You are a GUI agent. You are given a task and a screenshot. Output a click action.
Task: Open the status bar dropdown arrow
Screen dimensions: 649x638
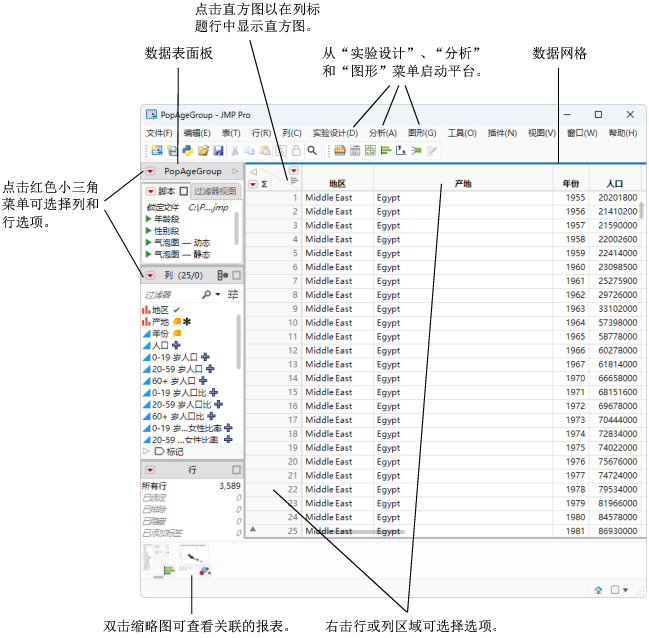[x=625, y=590]
